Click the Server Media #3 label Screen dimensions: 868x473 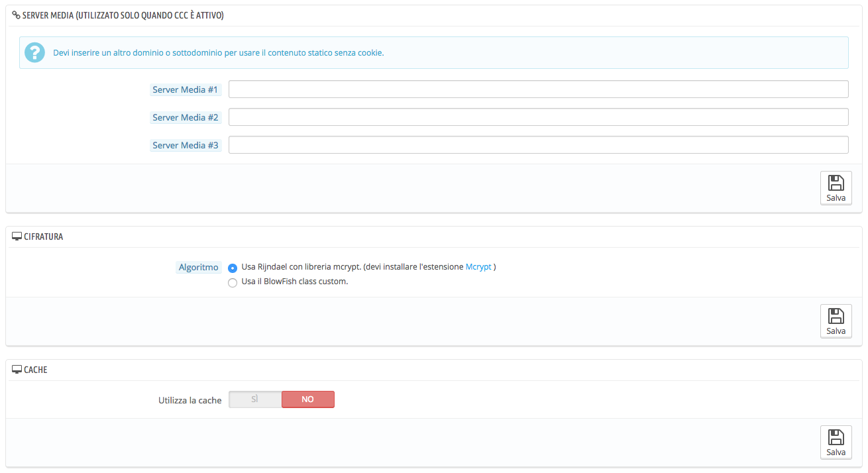point(185,145)
